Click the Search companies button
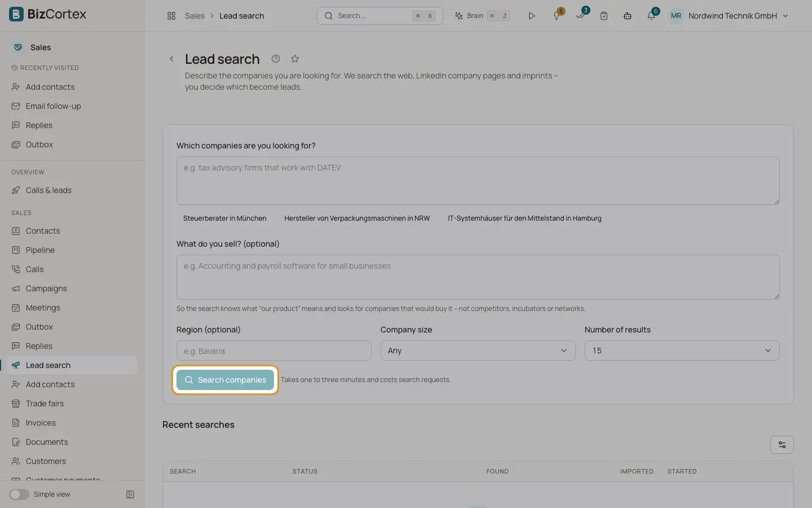 pos(225,380)
